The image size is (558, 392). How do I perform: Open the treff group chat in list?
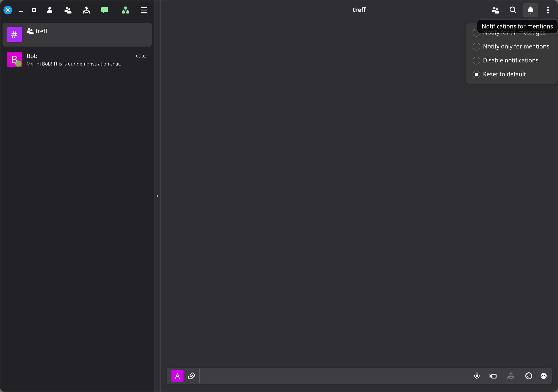click(x=77, y=34)
